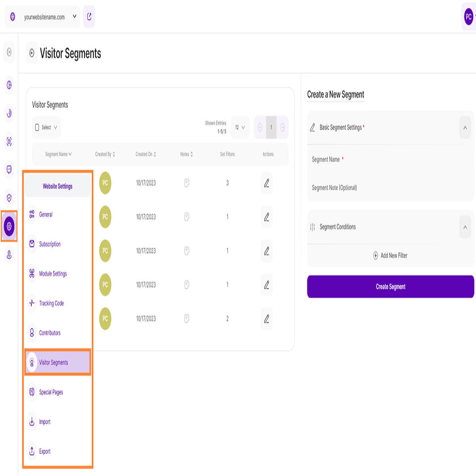The image size is (476, 476).
Task: Go to previous page of entries
Action: (260, 127)
